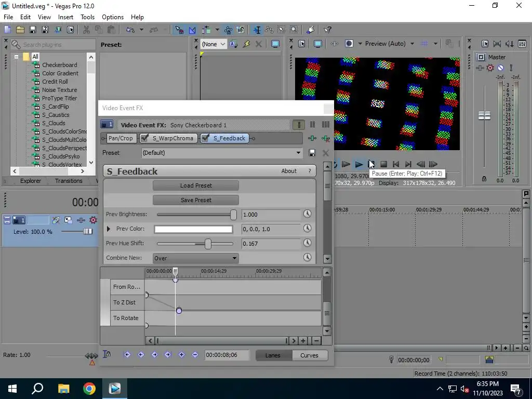Image resolution: width=532 pixels, height=399 pixels.
Task: Select the Zoom magnifier tool icon
Action: click(x=294, y=30)
